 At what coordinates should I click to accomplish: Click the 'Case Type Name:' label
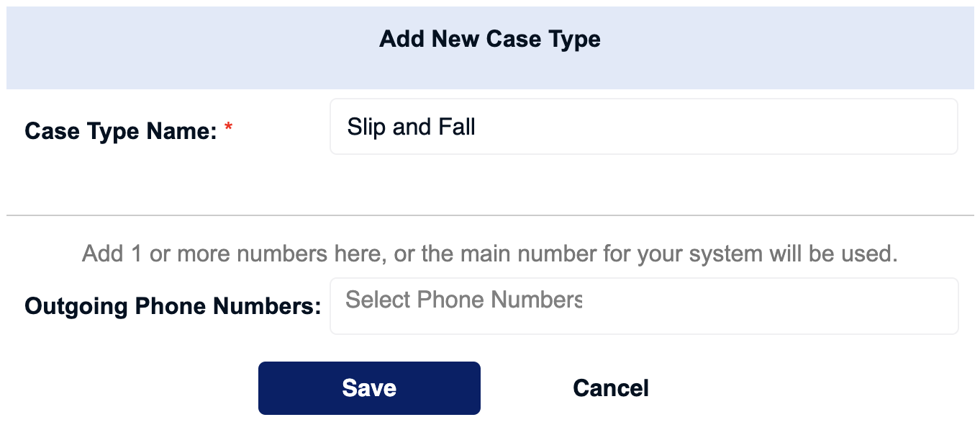tap(121, 131)
